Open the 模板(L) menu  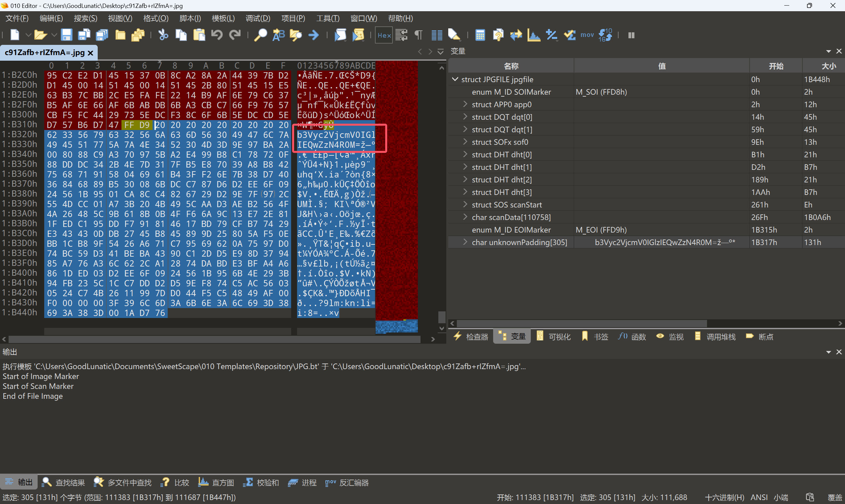point(223,18)
